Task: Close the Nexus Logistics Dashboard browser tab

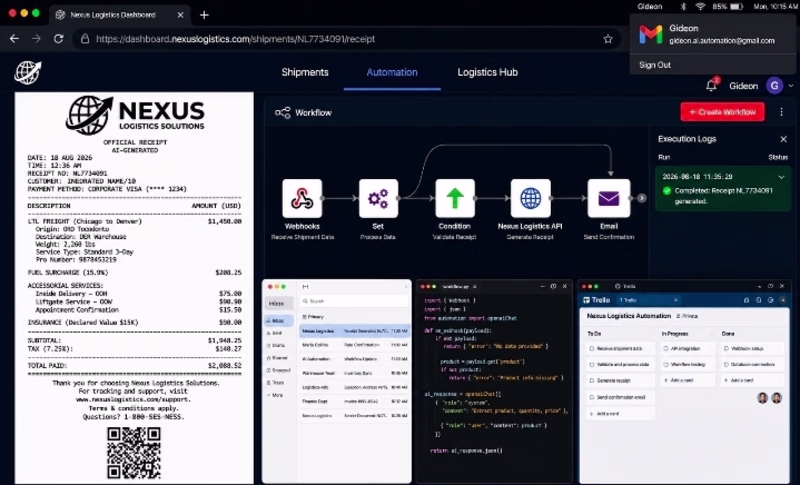Action: click(180, 15)
